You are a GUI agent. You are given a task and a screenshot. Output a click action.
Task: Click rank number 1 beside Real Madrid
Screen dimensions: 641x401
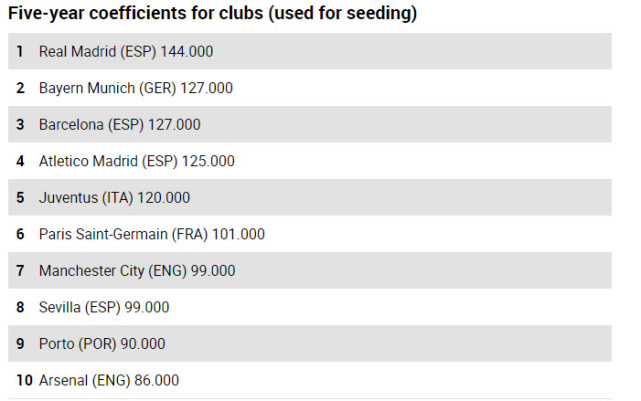click(20, 51)
